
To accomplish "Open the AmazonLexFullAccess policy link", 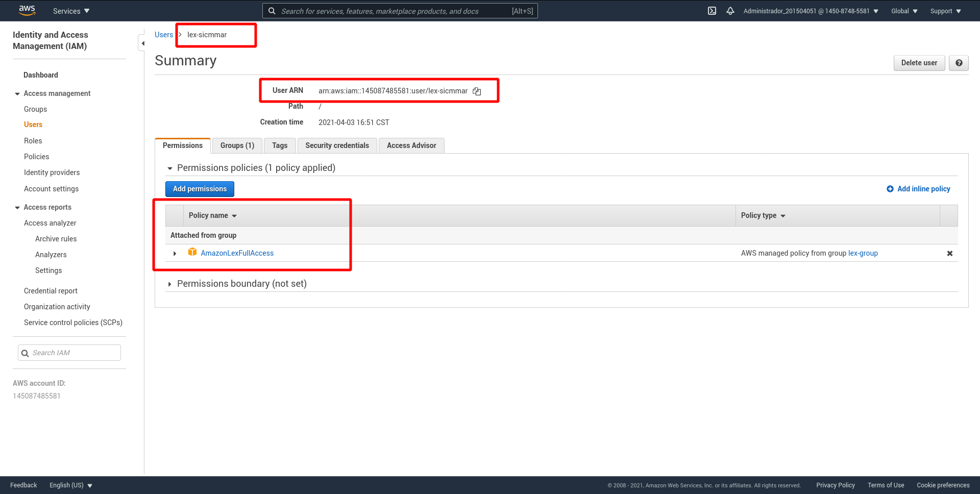I will (237, 253).
